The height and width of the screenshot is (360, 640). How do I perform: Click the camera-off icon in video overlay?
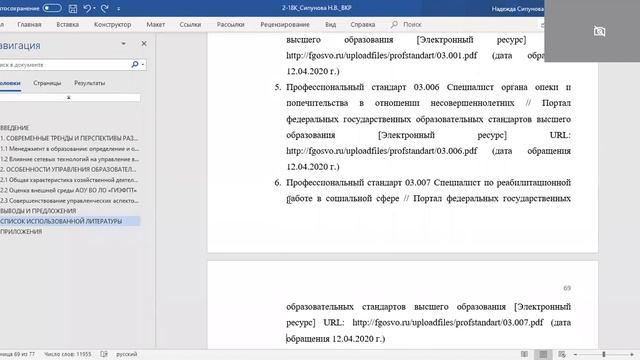(x=599, y=31)
